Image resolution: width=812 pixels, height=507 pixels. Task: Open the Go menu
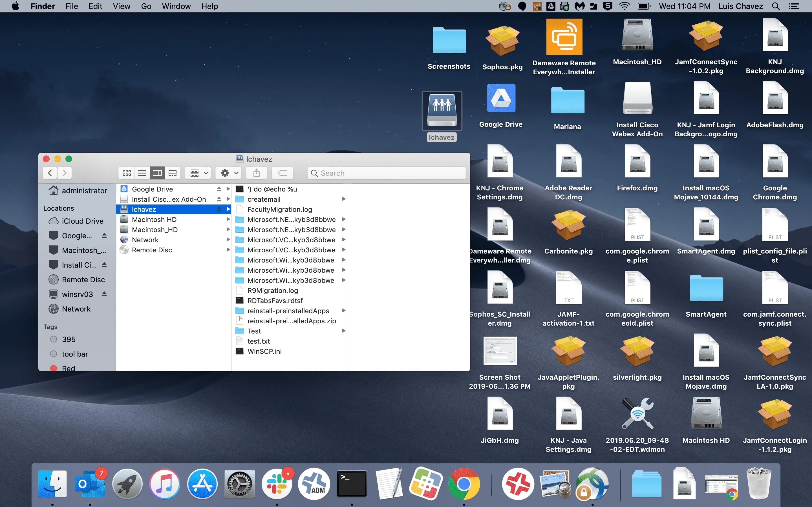point(146,6)
